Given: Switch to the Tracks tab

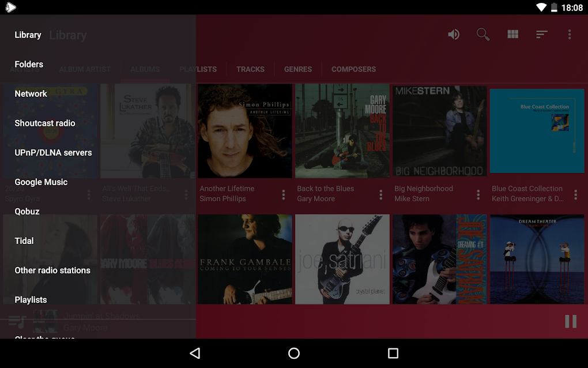Looking at the screenshot, I should pyautogui.click(x=250, y=69).
